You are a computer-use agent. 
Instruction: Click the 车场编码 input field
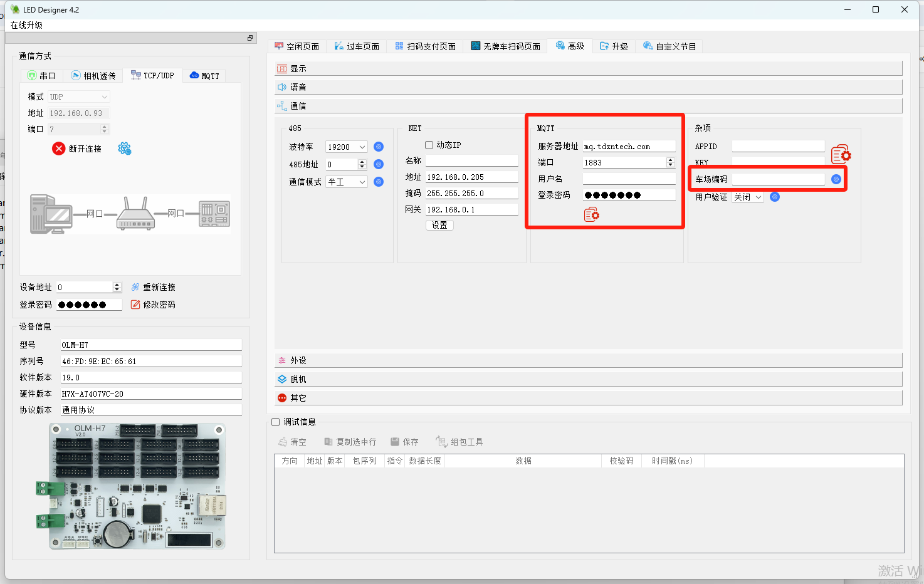click(x=778, y=179)
